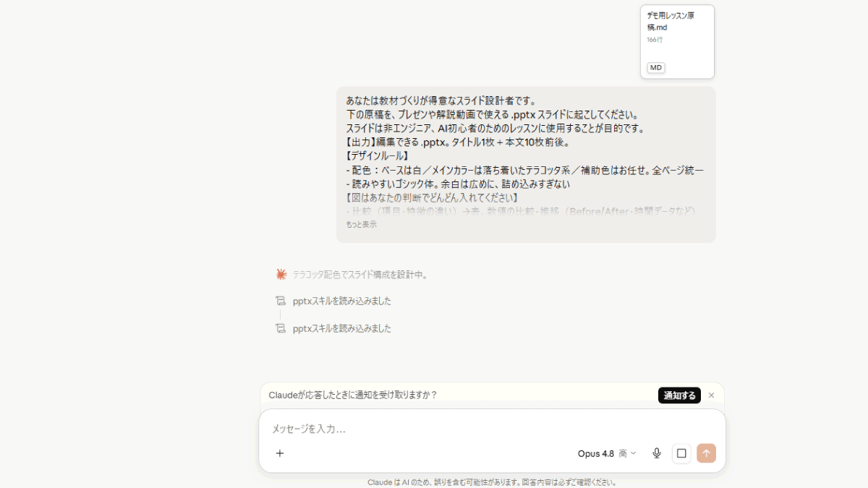Click the Claude は AI のため disclaimer text

492,482
